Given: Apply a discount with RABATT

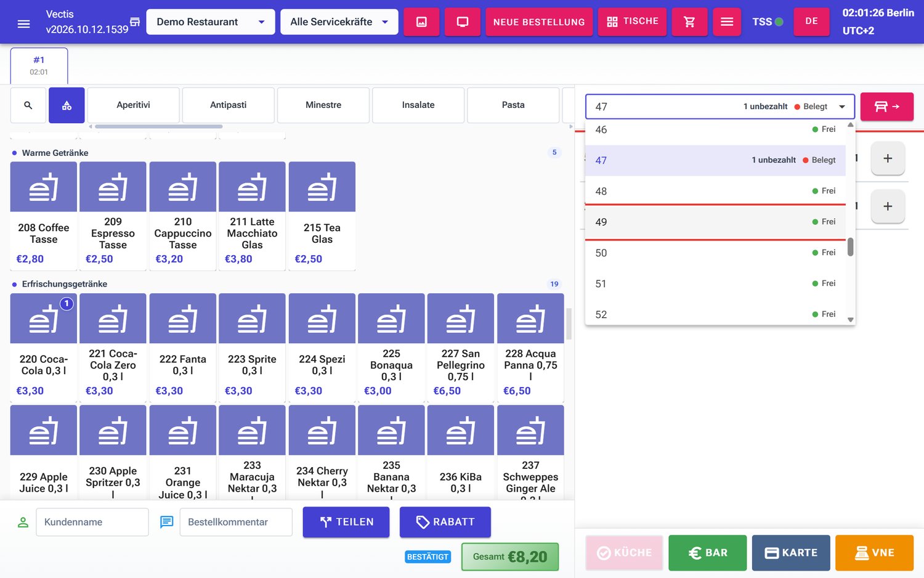Looking at the screenshot, I should pos(445,522).
